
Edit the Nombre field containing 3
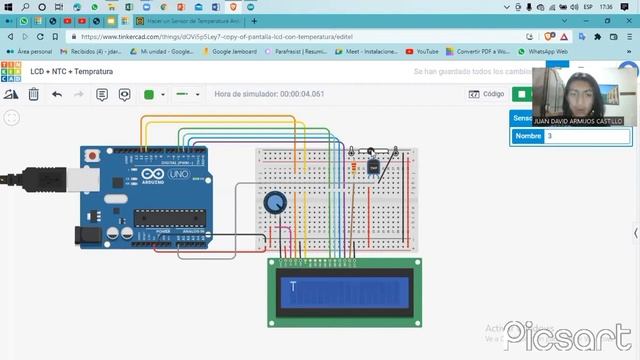(x=587, y=136)
